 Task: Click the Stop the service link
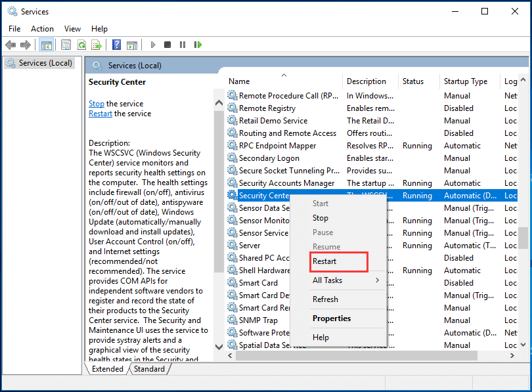97,104
